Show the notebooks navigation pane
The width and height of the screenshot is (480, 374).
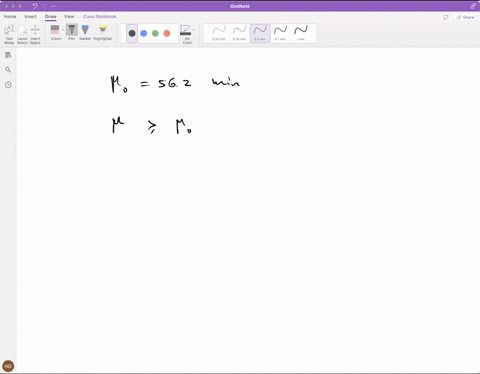click(x=8, y=55)
